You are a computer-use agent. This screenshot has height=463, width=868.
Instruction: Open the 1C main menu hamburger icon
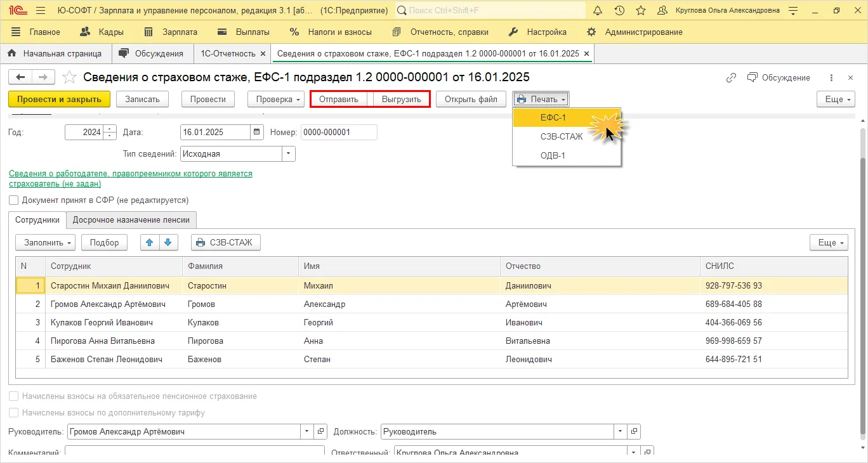[x=41, y=11]
